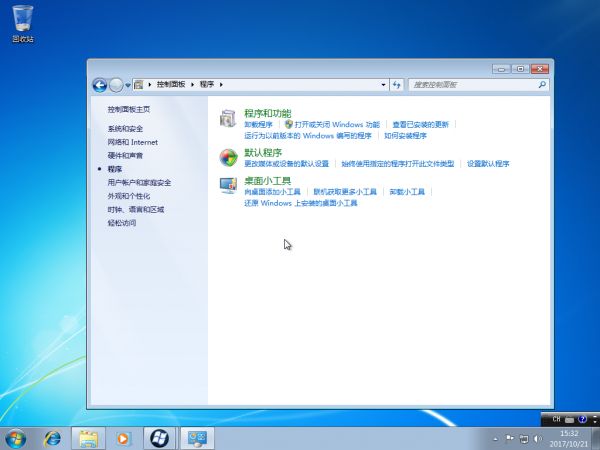600x450 pixels.
Task: Click the 联机获取更多小工具 link
Action: [x=345, y=192]
